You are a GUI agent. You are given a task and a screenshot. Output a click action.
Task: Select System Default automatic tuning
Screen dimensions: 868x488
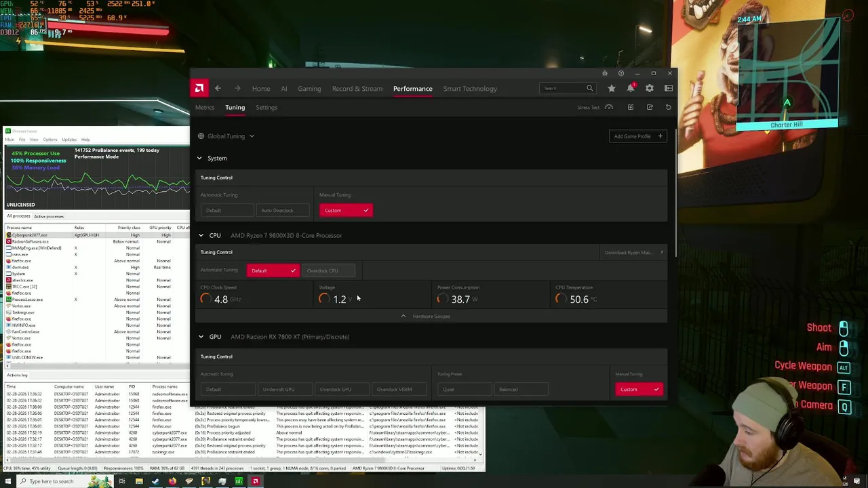(x=227, y=210)
